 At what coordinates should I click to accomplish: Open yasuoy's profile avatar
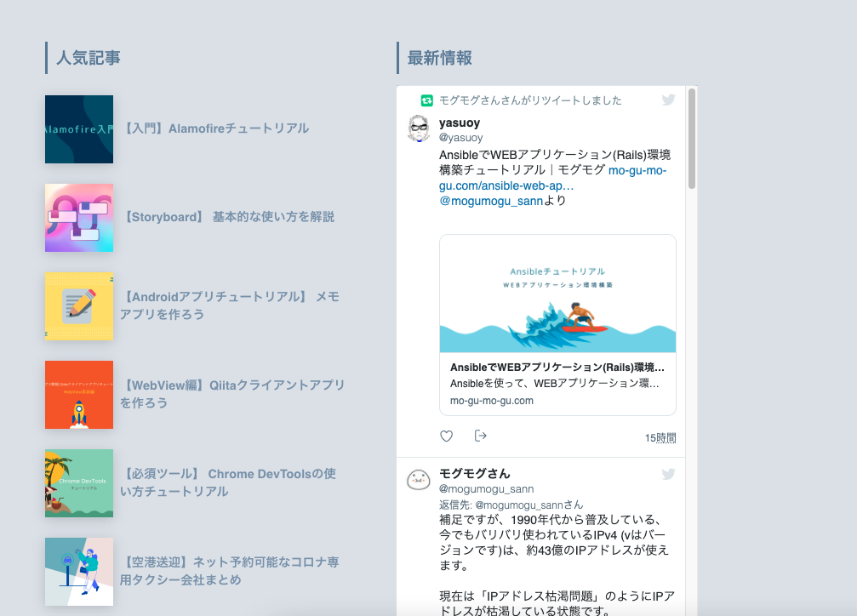click(x=419, y=128)
